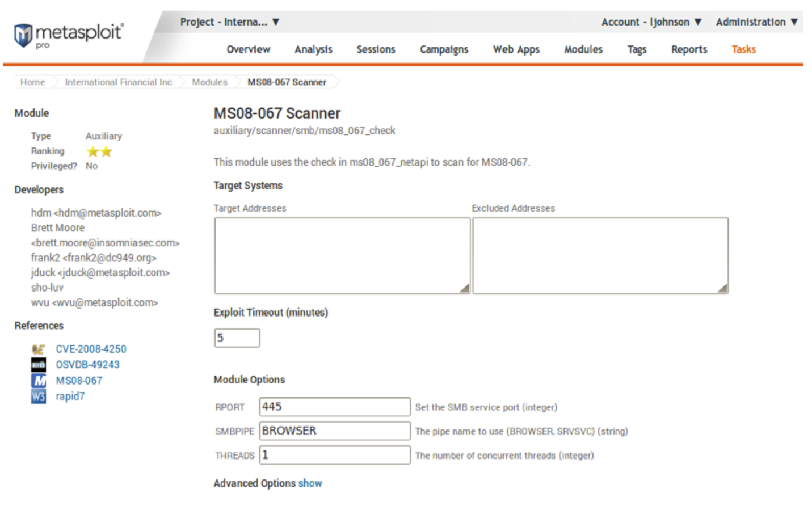Viewport: 812px width, 510px height.
Task: Click the RPORT field showing 445
Action: (x=335, y=407)
